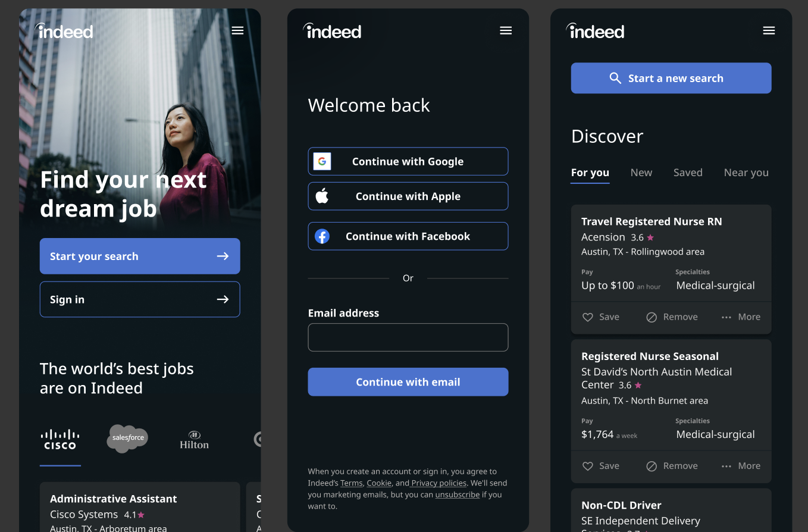This screenshot has width=808, height=532.
Task: Open hamburger menu on Discover screen
Action: click(769, 31)
